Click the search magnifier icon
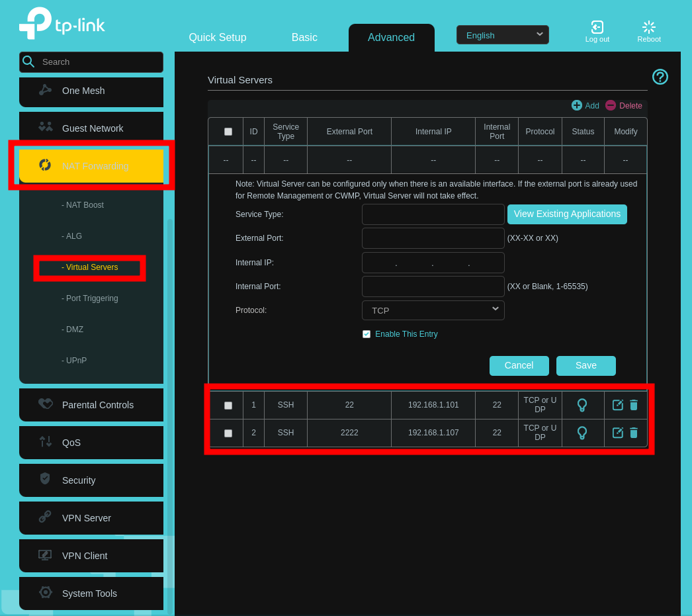 [x=28, y=62]
